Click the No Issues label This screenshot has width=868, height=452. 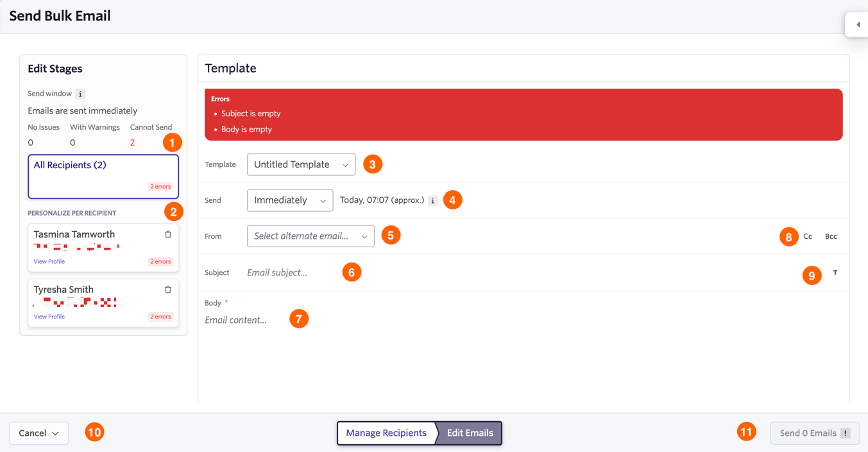click(x=44, y=127)
